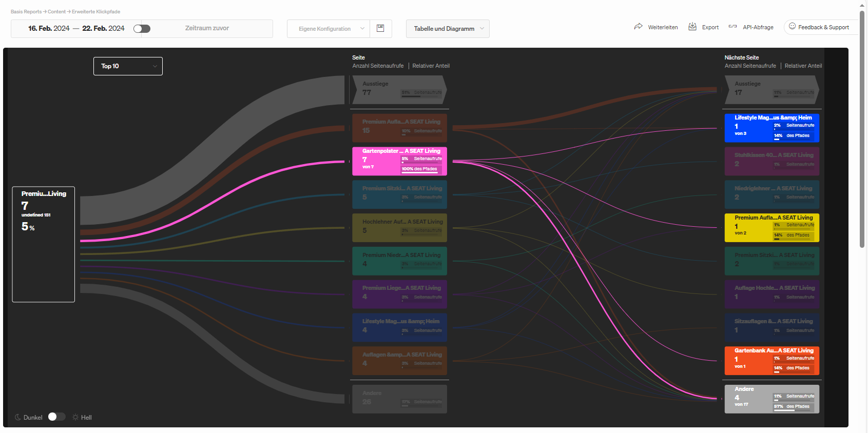Click the blue Lifestyle Mag... next-page node
The height and width of the screenshot is (433, 868).
(771, 128)
